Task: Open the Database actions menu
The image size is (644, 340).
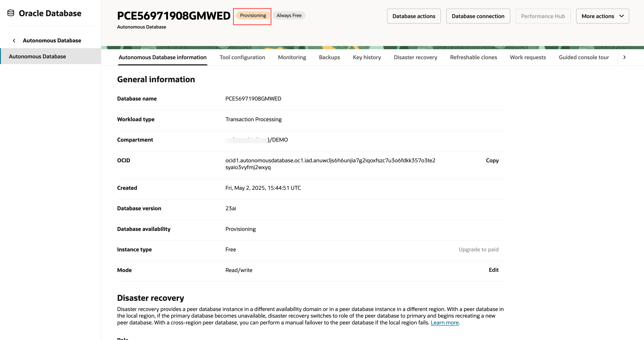Action: (x=414, y=16)
